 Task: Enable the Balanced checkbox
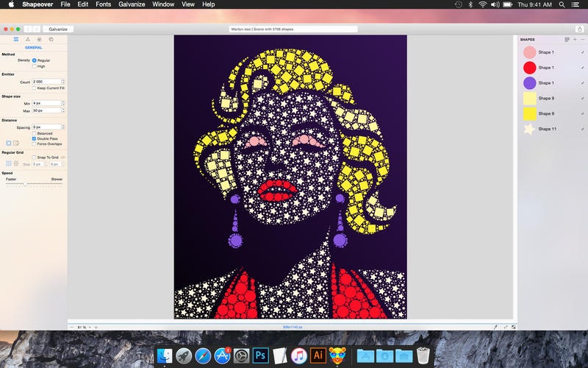(34, 134)
